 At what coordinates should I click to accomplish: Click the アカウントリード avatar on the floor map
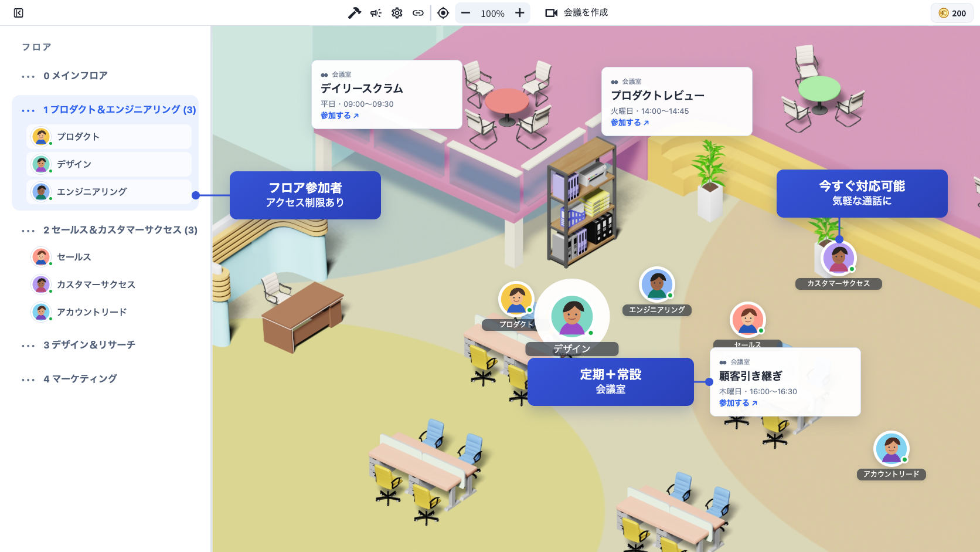pos(891,449)
